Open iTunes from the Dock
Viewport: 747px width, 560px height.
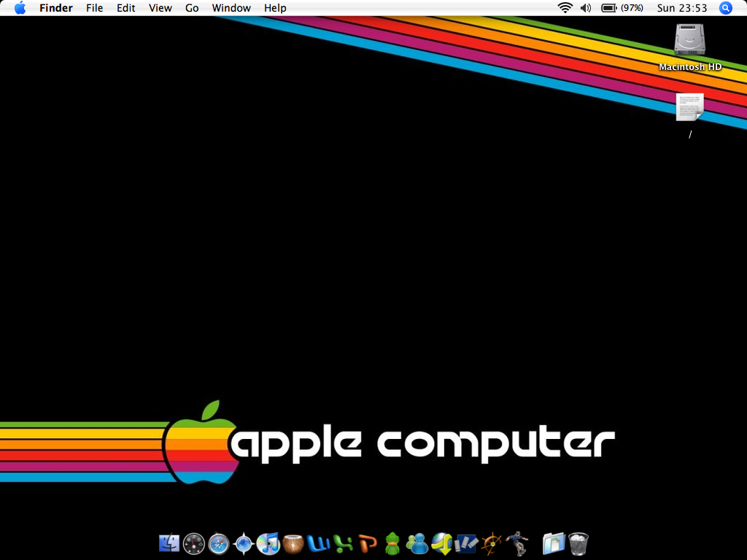268,543
